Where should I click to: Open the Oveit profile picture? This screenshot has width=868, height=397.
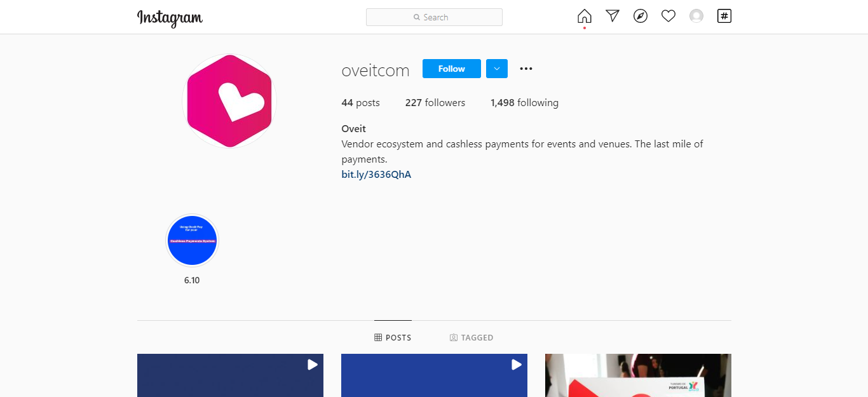tap(229, 101)
